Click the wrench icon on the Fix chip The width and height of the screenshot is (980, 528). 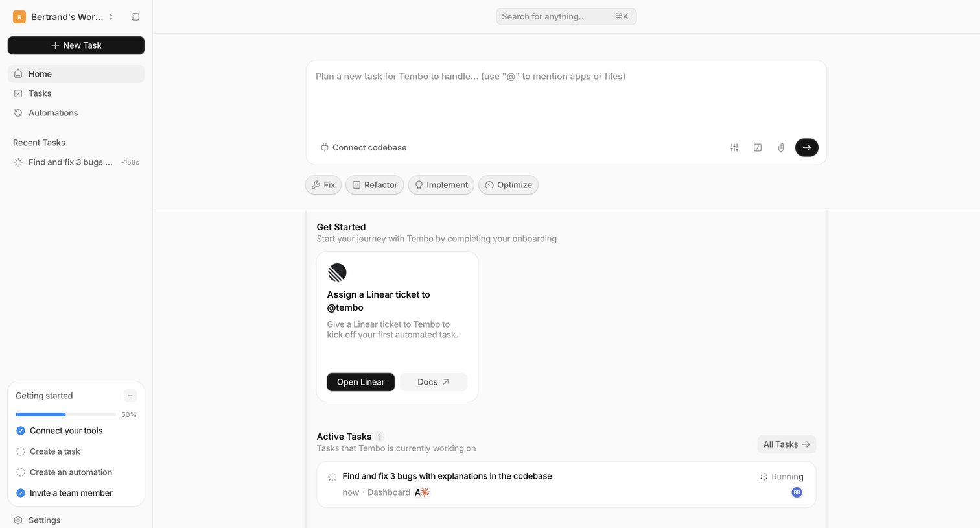click(316, 185)
